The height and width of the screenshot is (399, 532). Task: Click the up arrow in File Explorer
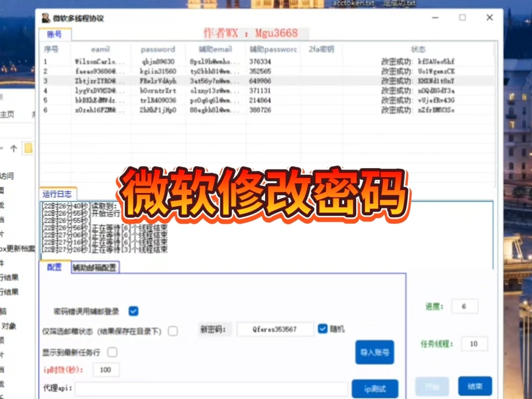coord(14,149)
